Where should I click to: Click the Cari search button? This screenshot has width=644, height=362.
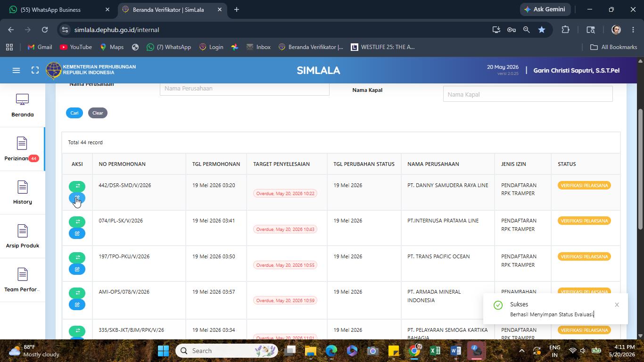point(74,113)
